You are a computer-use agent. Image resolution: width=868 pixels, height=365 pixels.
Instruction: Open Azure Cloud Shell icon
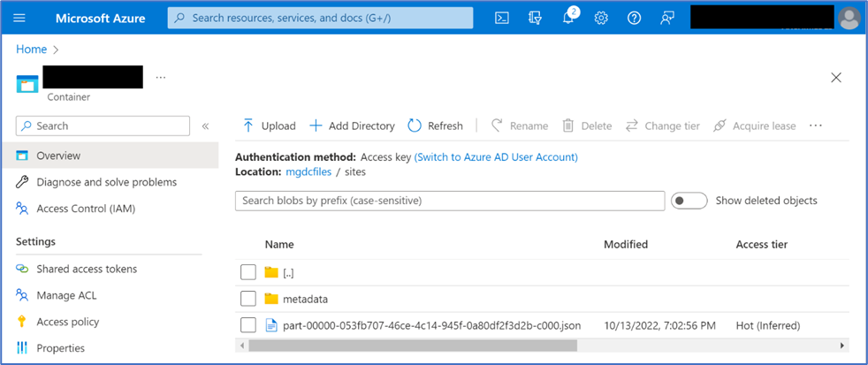click(501, 19)
